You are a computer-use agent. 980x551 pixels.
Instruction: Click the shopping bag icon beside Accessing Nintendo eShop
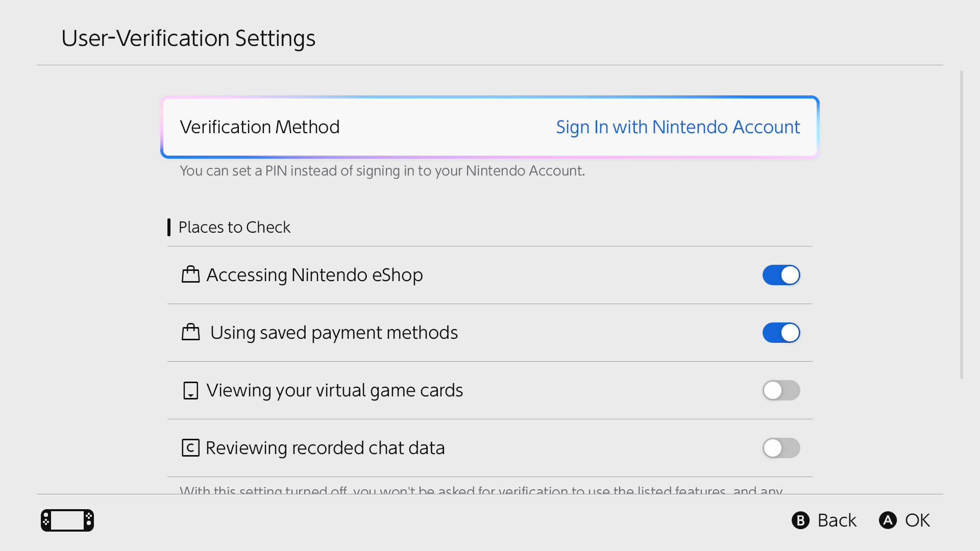[190, 274]
